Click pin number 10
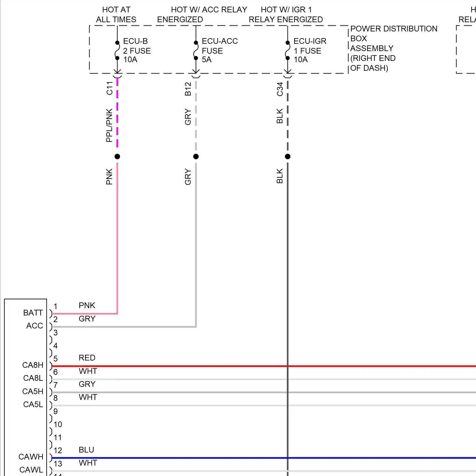The image size is (476, 476). pyautogui.click(x=58, y=425)
